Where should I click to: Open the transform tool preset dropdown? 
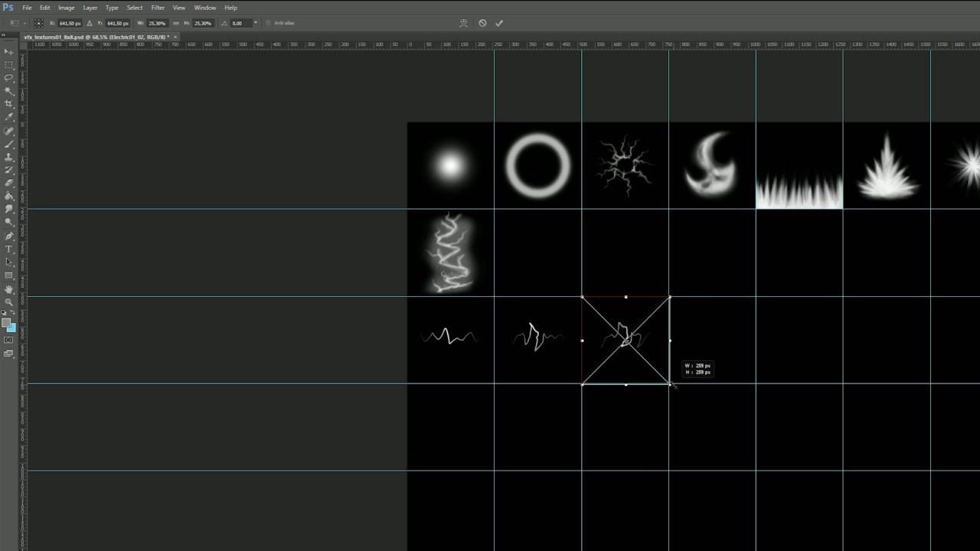pos(17,23)
